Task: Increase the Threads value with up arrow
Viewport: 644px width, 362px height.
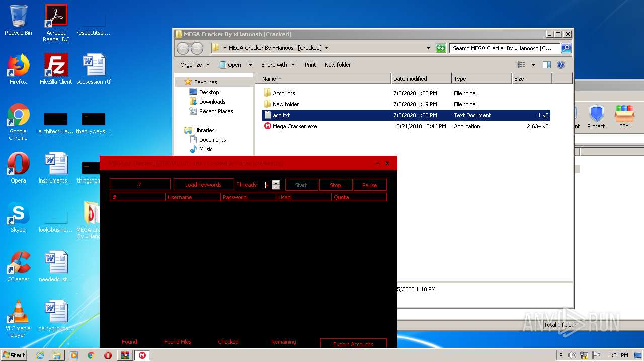Action: pos(276,183)
